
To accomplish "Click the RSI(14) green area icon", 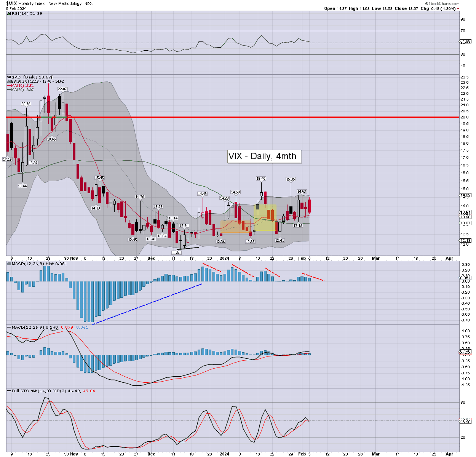I will pos(9,13).
